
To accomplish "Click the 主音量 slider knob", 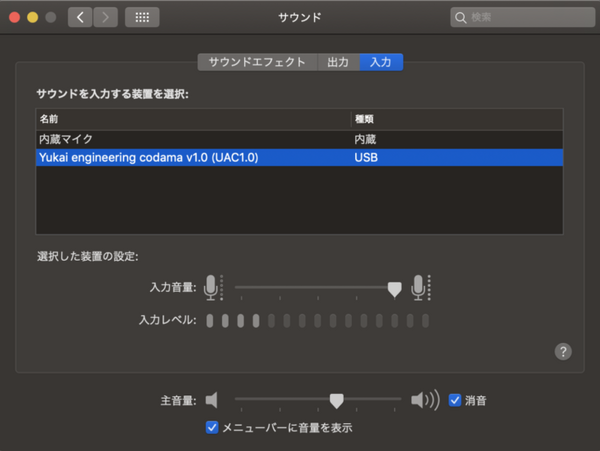I will pyautogui.click(x=336, y=400).
